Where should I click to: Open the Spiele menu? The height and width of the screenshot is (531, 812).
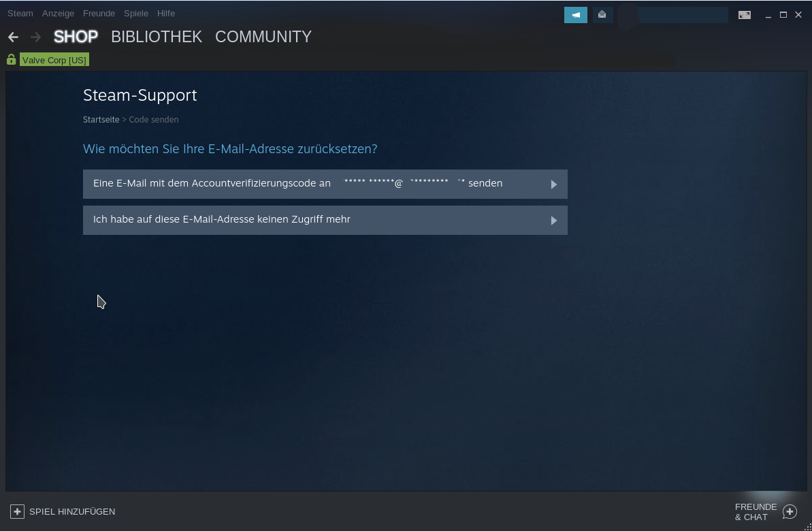tap(135, 14)
